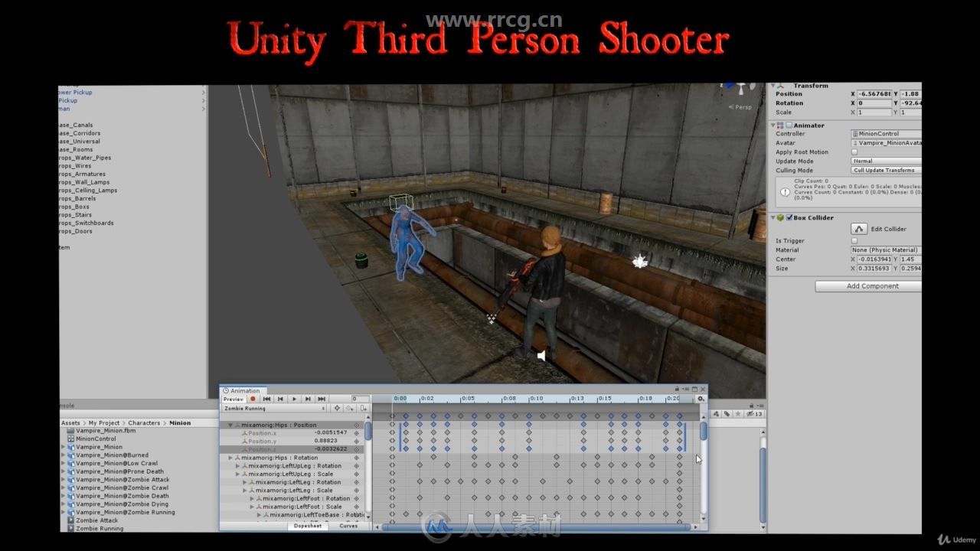Click the Animator component icon
The height and width of the screenshot is (551, 980).
click(x=780, y=126)
